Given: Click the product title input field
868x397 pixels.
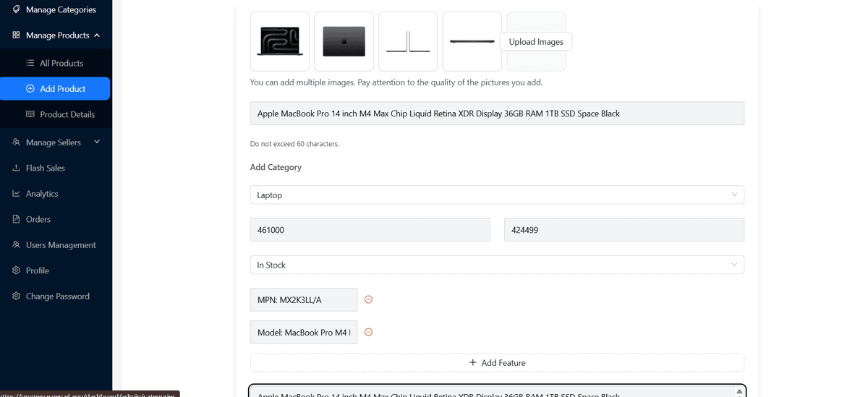Looking at the screenshot, I should coord(497,114).
